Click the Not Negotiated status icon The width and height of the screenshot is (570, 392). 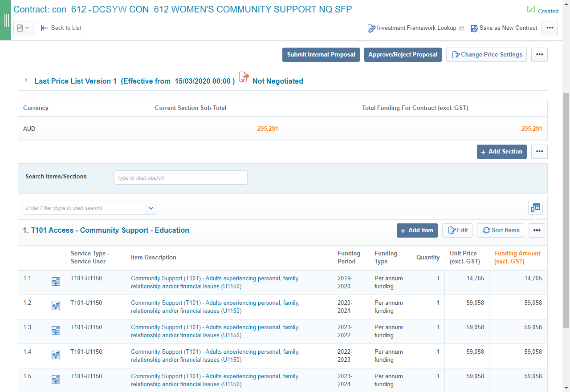[244, 77]
